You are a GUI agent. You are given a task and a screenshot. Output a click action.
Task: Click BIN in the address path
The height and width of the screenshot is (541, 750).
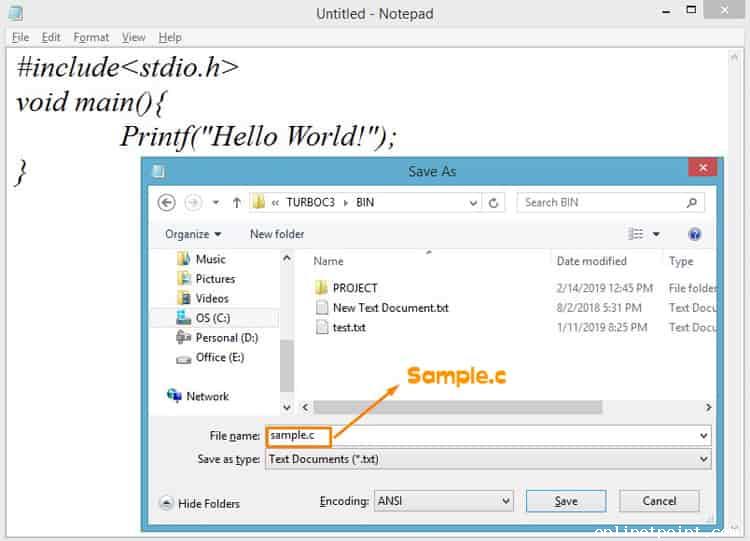point(365,202)
